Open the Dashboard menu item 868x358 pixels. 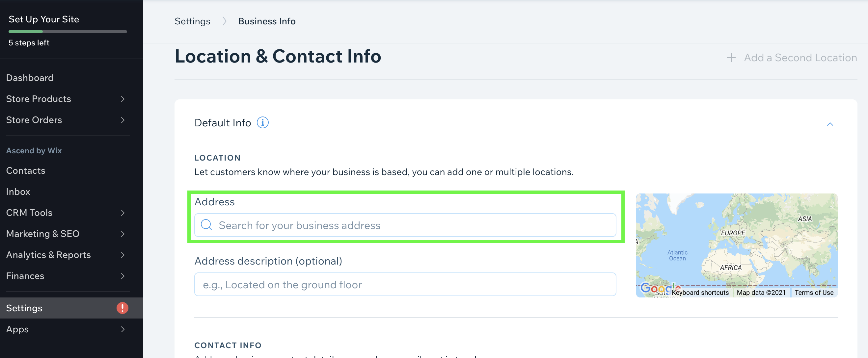coord(30,78)
